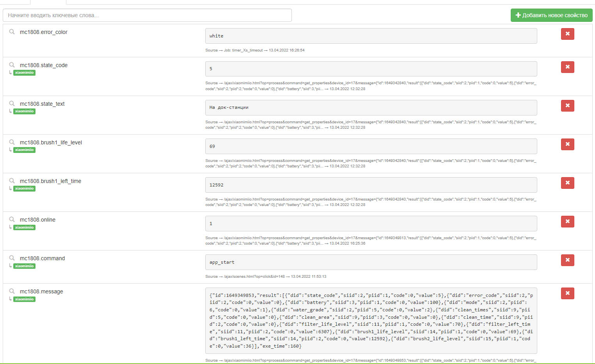This screenshot has height=364, width=595.
Task: Click the source text under mc1808.online value
Action: pos(371,241)
